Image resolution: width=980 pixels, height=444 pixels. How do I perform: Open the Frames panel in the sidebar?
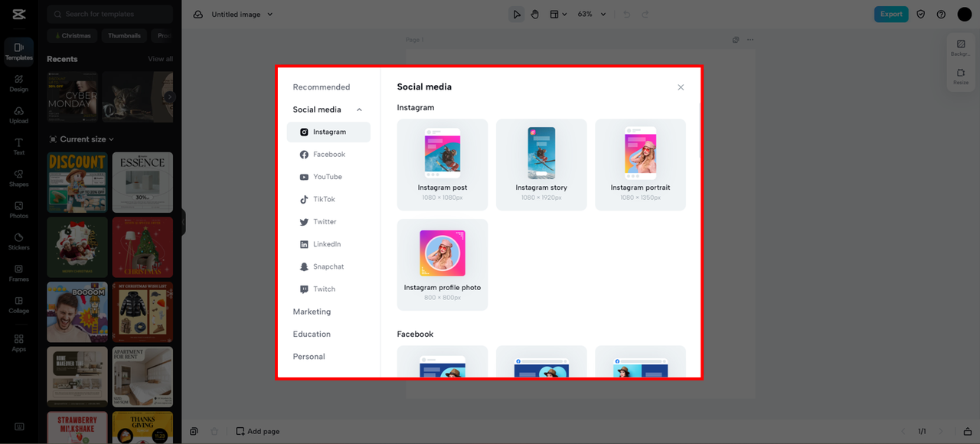tap(18, 273)
